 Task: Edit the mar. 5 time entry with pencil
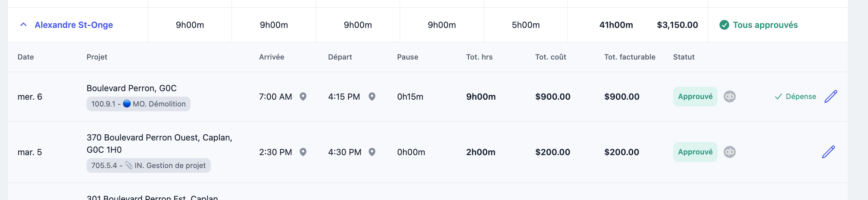(828, 152)
